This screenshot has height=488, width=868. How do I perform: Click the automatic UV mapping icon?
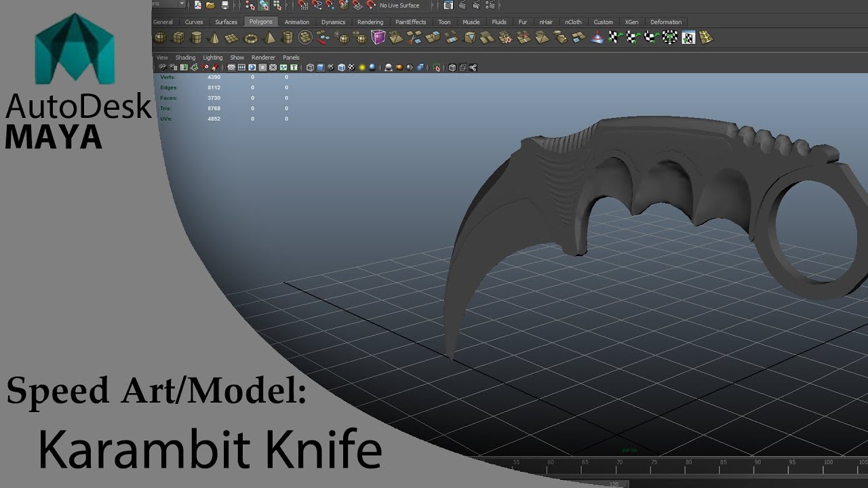tap(670, 37)
